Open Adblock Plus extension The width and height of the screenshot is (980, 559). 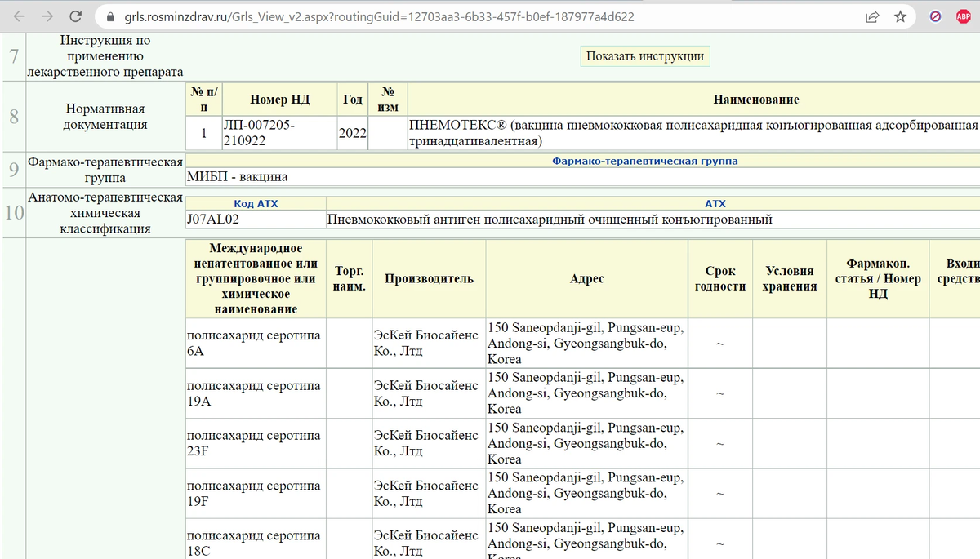pyautogui.click(x=963, y=16)
